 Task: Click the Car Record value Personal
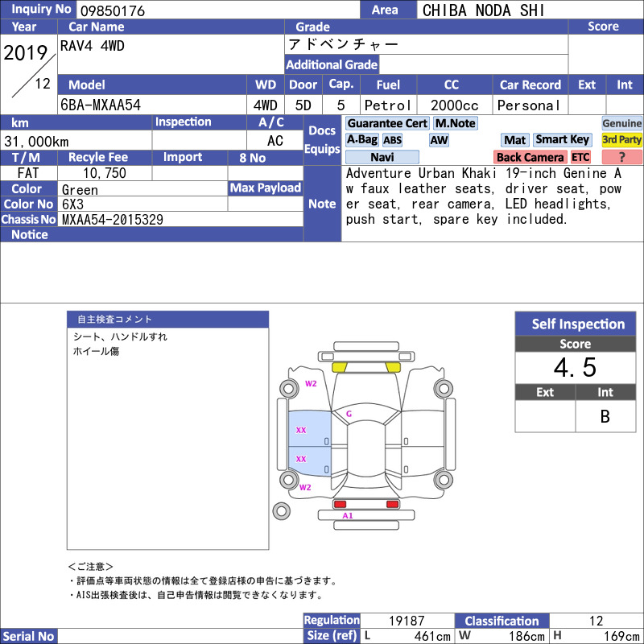pos(529,105)
